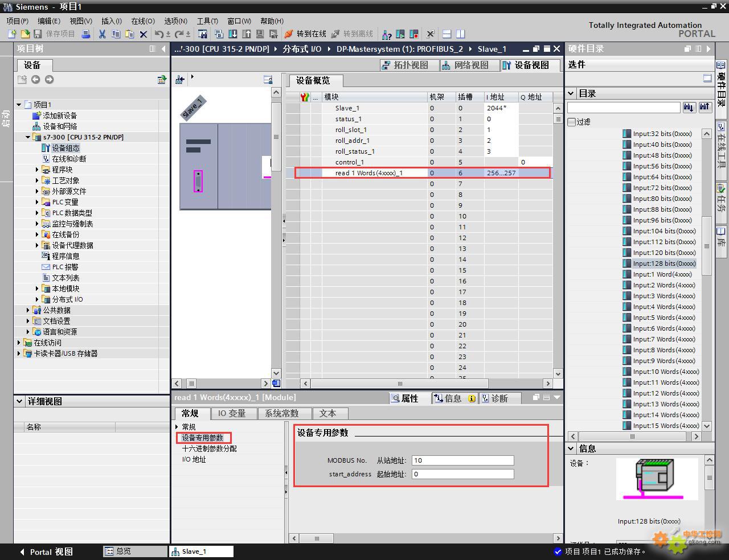
Task: Open the 在线(O) menu
Action: coord(143,21)
